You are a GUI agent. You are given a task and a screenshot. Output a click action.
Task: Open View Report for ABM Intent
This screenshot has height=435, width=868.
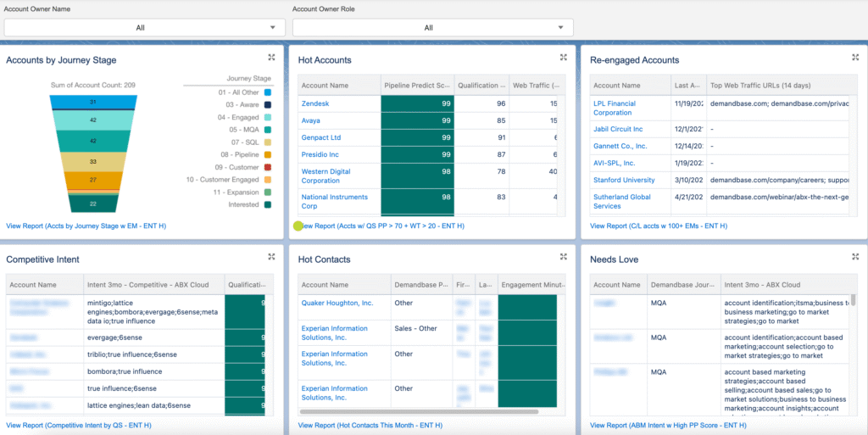[668, 426]
